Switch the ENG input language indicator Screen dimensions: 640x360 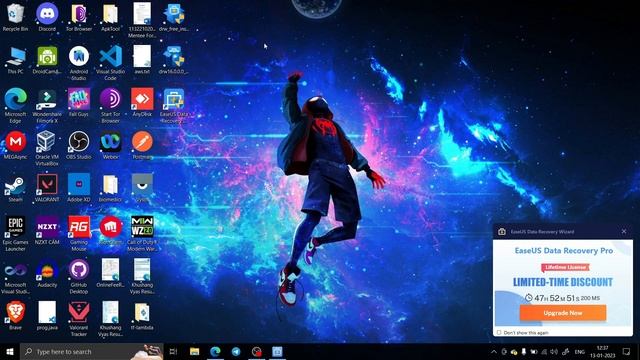(580, 351)
